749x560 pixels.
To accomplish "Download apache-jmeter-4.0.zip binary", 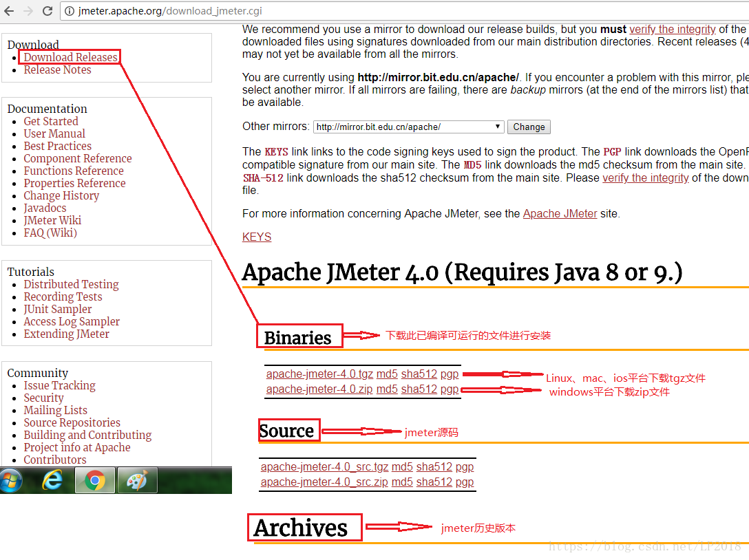I will 319,389.
